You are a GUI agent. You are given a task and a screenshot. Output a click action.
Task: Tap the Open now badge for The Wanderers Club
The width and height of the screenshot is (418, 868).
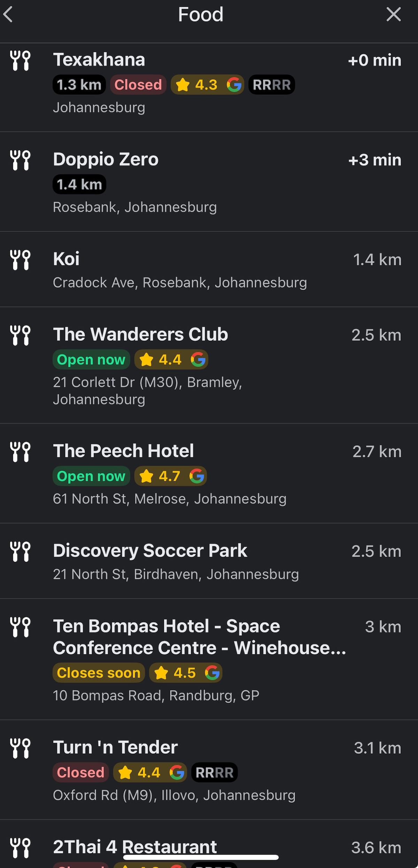click(91, 360)
